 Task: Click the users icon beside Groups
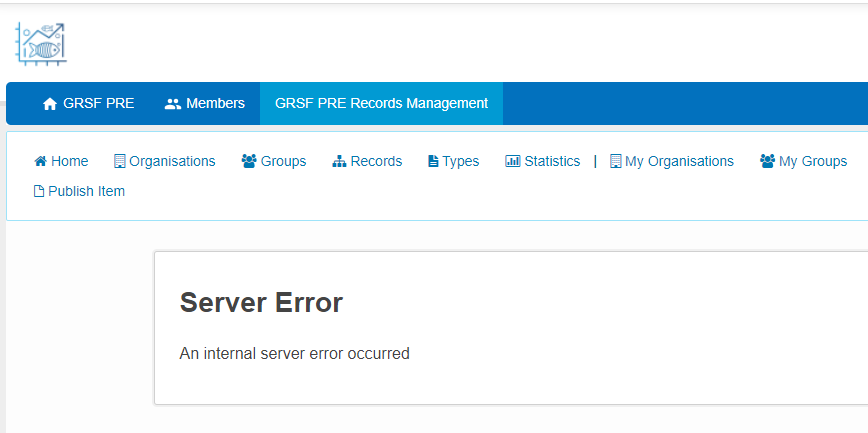[249, 161]
